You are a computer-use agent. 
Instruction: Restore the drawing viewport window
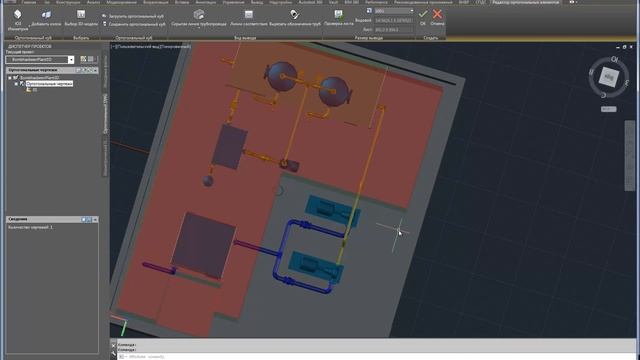(x=624, y=47)
